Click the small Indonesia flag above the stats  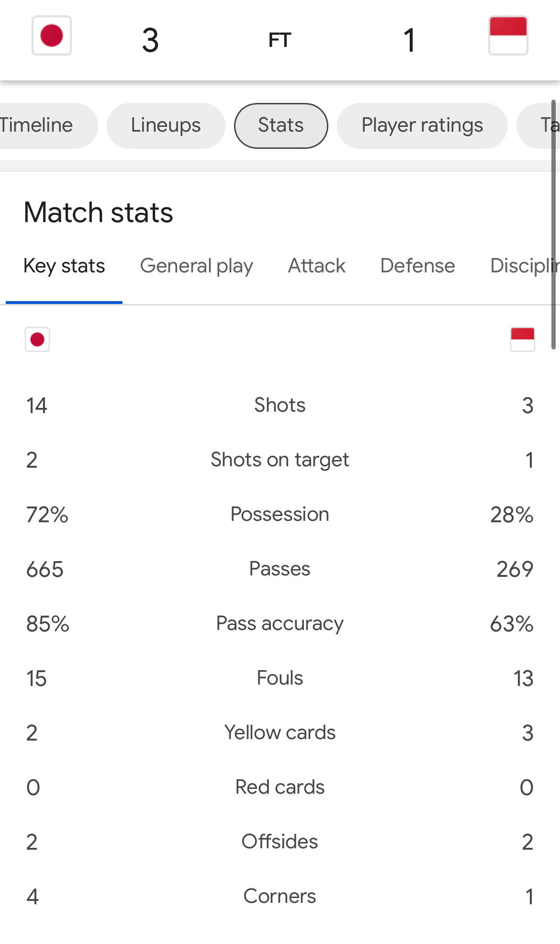click(522, 339)
